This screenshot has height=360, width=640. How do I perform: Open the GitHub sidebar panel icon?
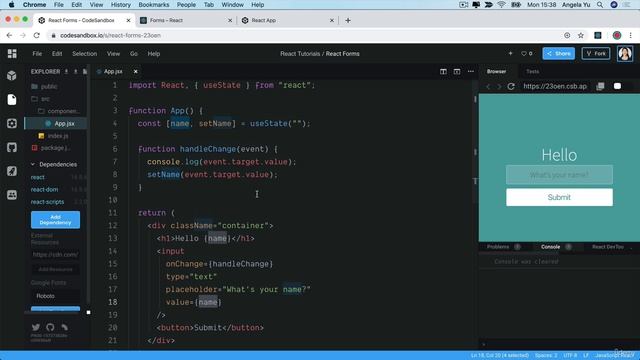pos(12,147)
